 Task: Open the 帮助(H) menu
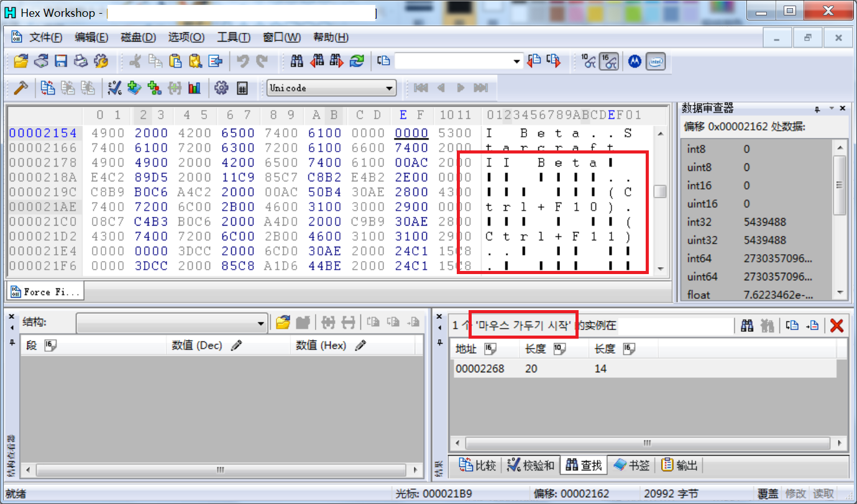point(331,37)
